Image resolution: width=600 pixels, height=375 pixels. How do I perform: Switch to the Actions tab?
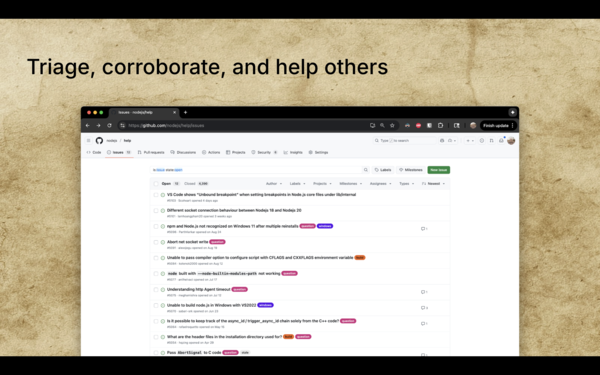point(211,152)
